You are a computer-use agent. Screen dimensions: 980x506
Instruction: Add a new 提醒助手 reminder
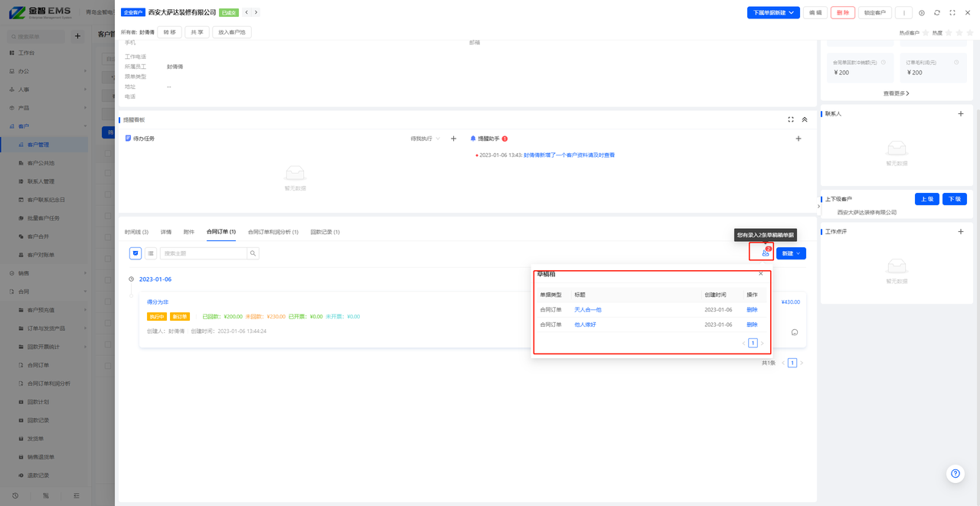(x=799, y=139)
